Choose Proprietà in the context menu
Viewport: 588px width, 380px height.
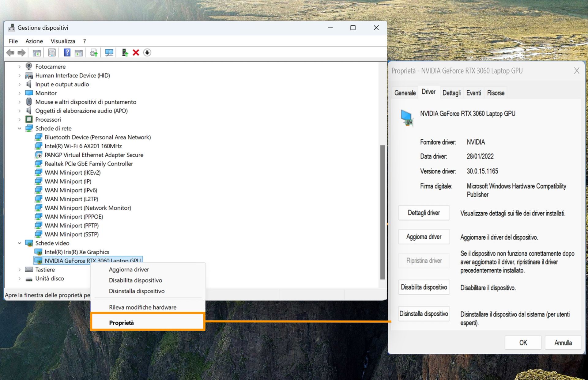coord(121,323)
